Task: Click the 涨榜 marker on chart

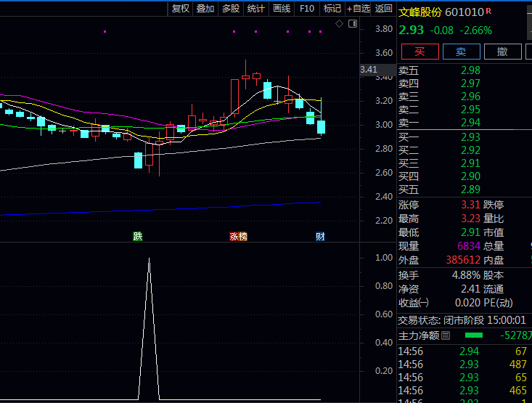Action: point(238,236)
